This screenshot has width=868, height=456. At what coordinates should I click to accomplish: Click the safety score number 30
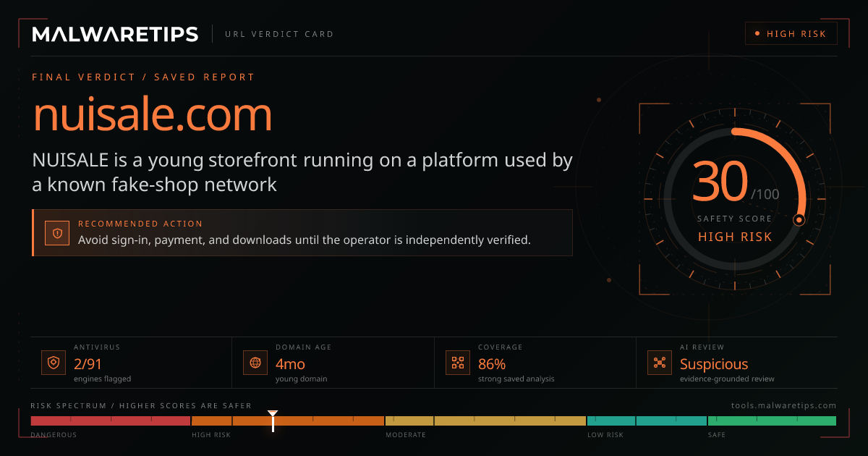pos(720,181)
